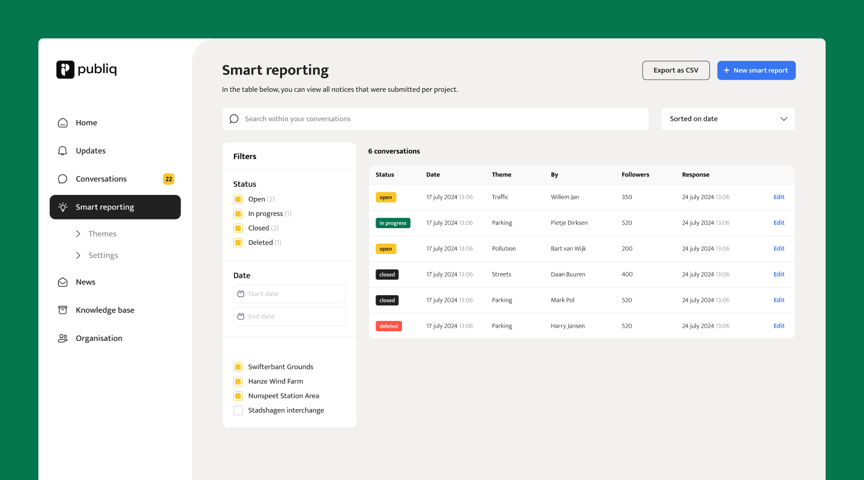
Task: Click the News envelope icon
Action: pyautogui.click(x=63, y=282)
